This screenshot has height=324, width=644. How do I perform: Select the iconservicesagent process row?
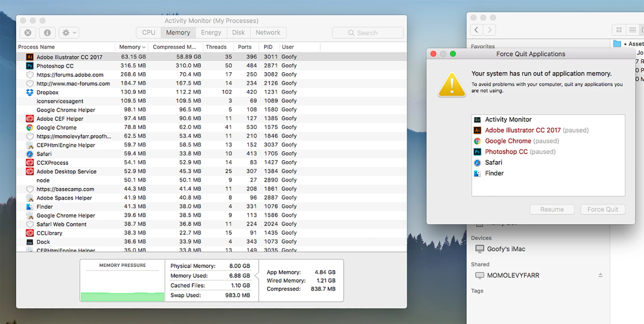212,101
